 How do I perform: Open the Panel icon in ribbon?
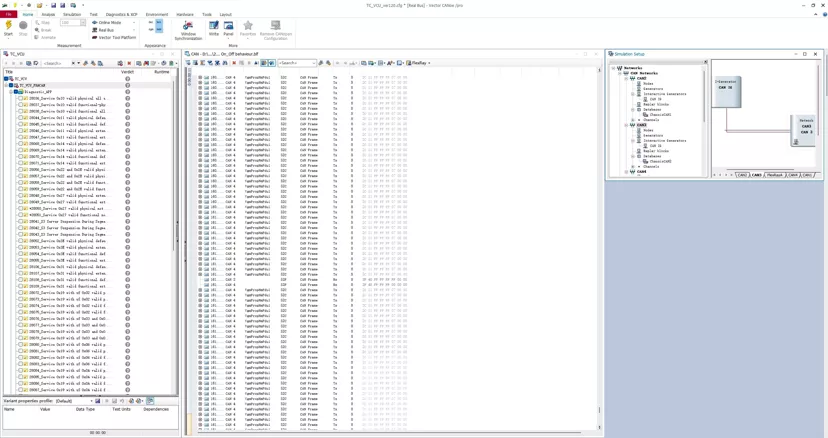click(228, 28)
